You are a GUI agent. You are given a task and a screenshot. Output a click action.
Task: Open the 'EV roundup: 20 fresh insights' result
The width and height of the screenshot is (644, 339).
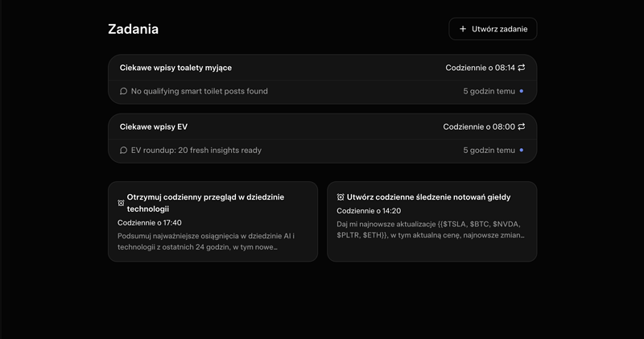coord(196,150)
